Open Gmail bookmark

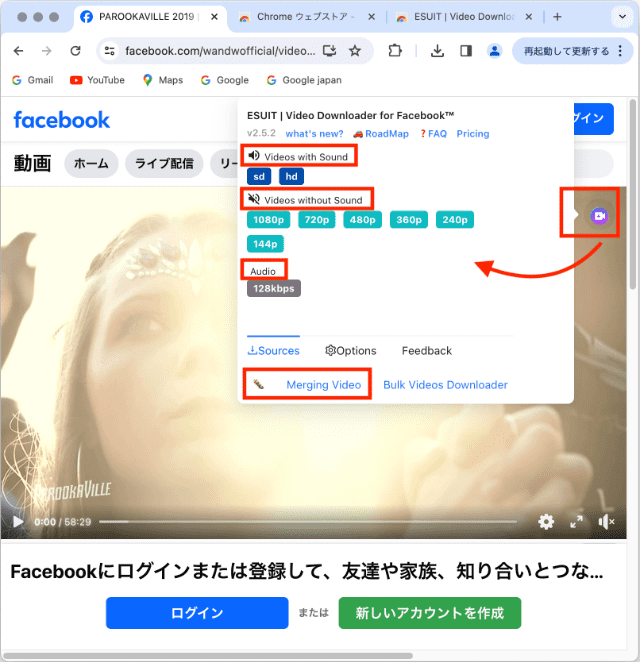[33, 80]
